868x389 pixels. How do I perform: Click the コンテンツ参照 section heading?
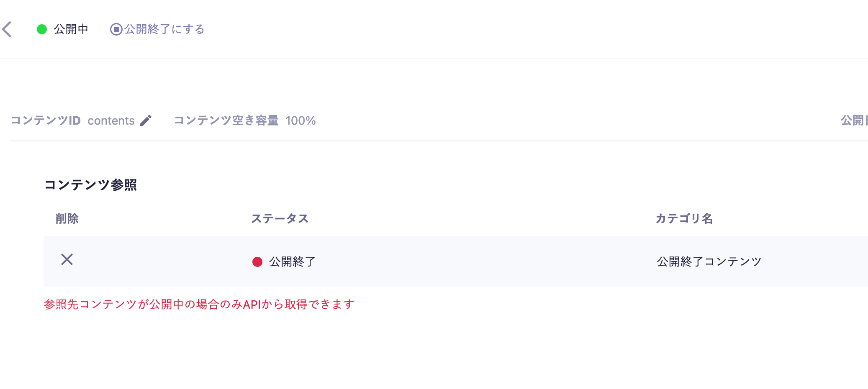[91, 185]
